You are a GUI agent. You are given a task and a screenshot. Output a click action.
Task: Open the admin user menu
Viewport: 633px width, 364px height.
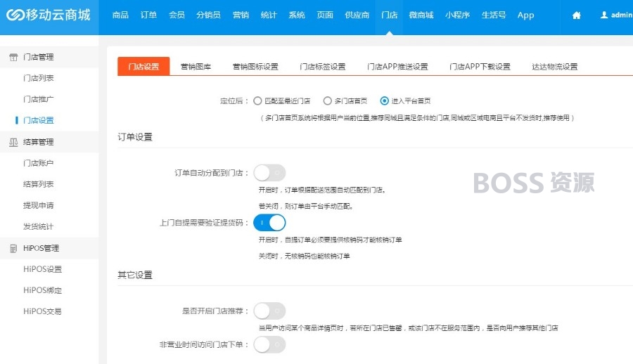(x=616, y=15)
